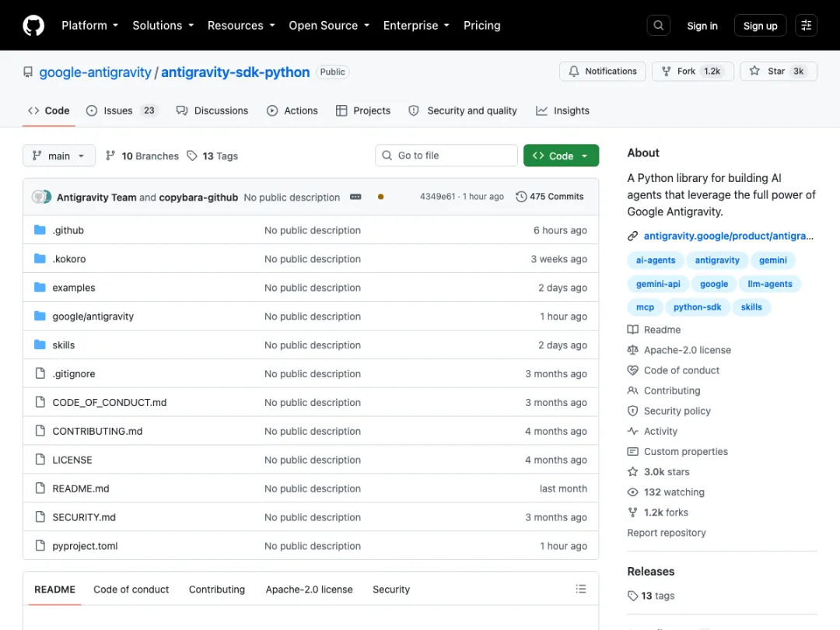Open the green Code dropdown button
840x630 pixels.
click(x=561, y=156)
